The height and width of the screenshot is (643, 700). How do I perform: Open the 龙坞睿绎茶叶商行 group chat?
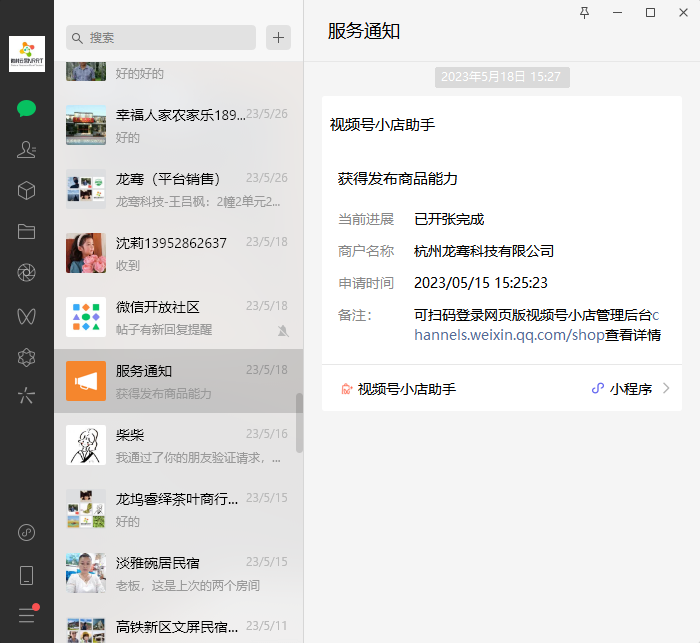(179, 509)
